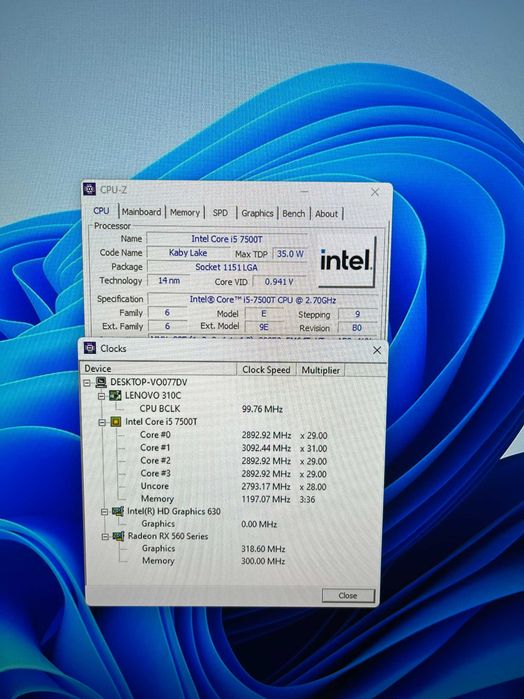Click the Clock Speed column header
524x699 pixels.
pos(266,370)
